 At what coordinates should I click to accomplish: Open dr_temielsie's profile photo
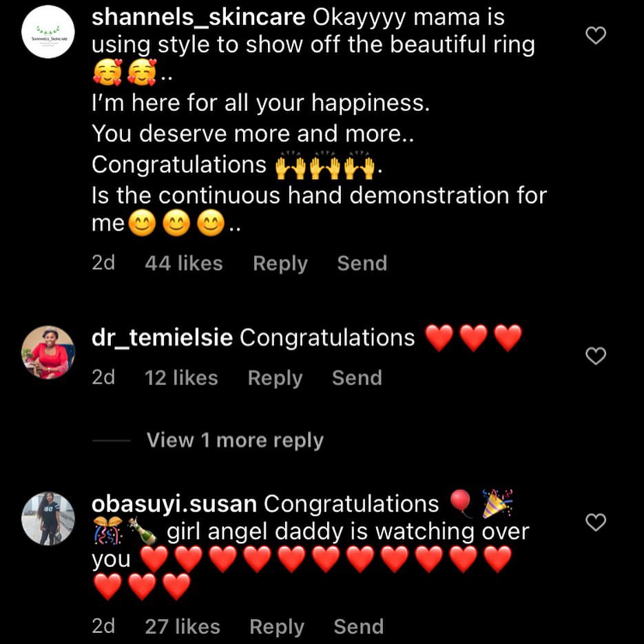(48, 352)
